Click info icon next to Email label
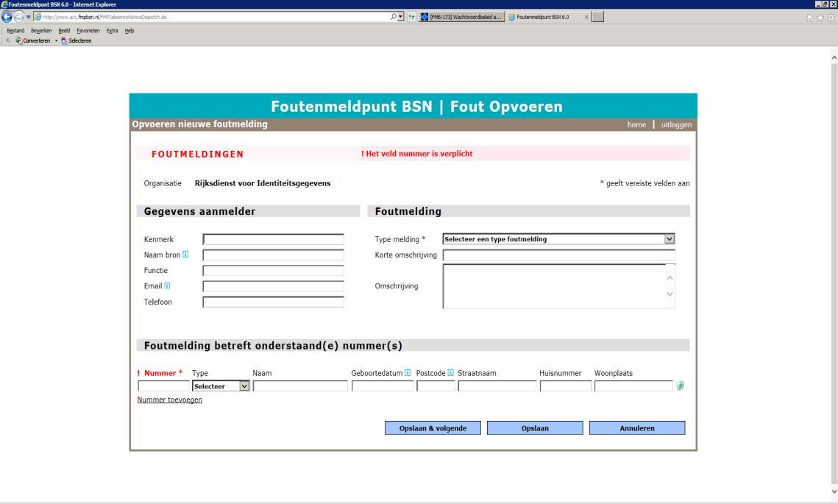This screenshot has height=504, width=838. coord(167,285)
